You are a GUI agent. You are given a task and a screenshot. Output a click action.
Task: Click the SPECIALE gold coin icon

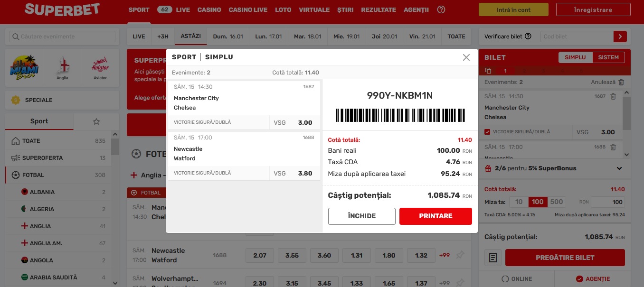[16, 100]
